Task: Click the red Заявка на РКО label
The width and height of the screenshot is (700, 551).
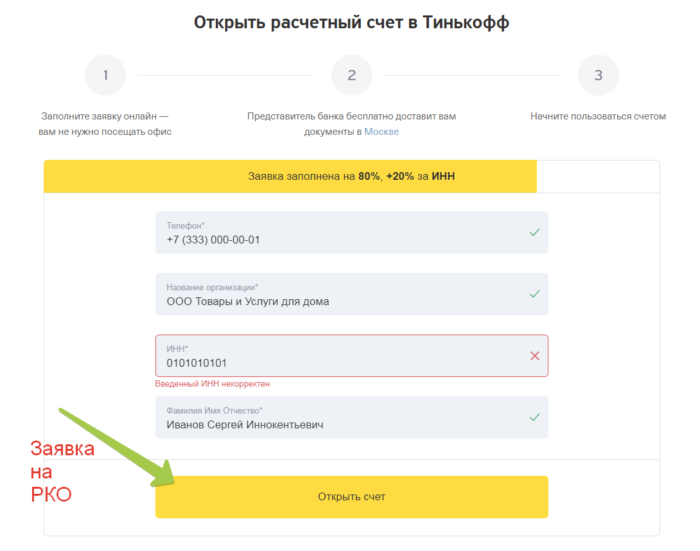Action: [x=62, y=470]
